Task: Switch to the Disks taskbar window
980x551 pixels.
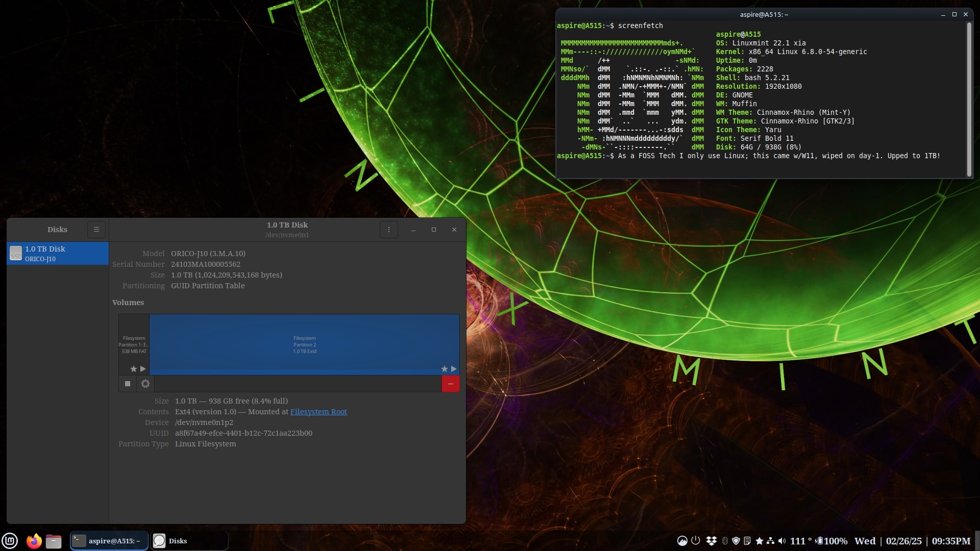Action: (x=189, y=541)
